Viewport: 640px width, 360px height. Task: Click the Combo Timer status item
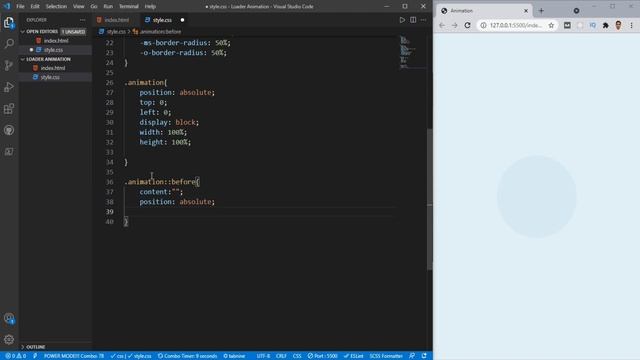pos(187,356)
